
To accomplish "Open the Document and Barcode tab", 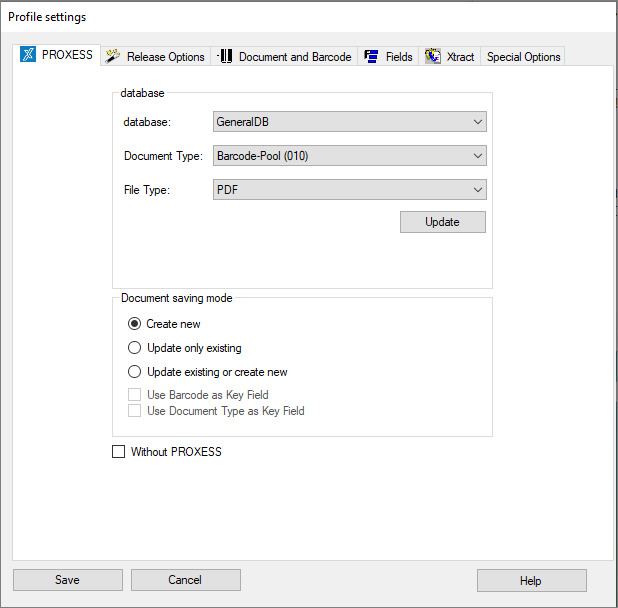I will pos(284,57).
